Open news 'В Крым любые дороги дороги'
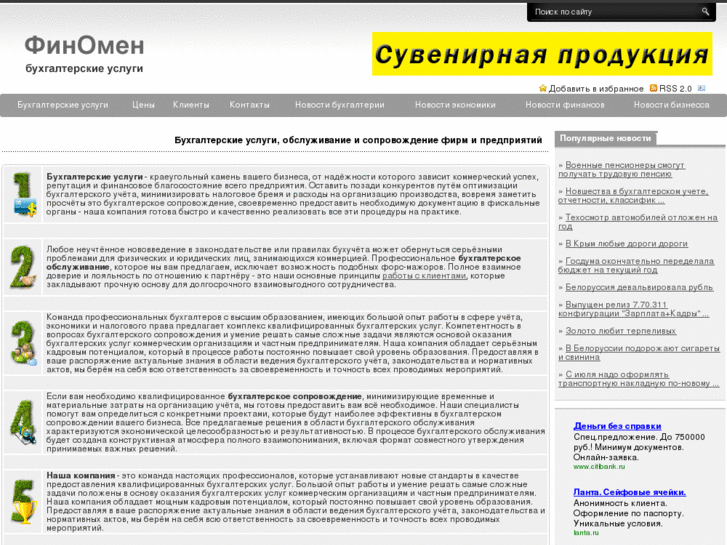Viewport: 727px width, 545px height. pos(626,244)
